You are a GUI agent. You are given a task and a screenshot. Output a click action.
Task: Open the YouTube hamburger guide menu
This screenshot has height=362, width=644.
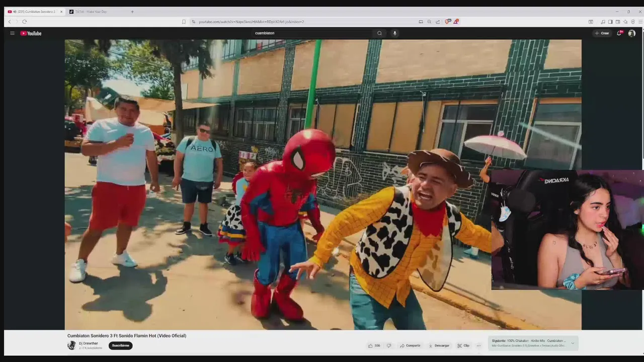coord(12,33)
